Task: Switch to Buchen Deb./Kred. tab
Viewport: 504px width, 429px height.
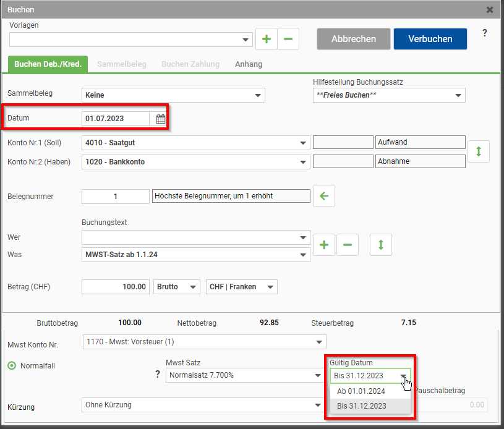Action: [x=48, y=64]
